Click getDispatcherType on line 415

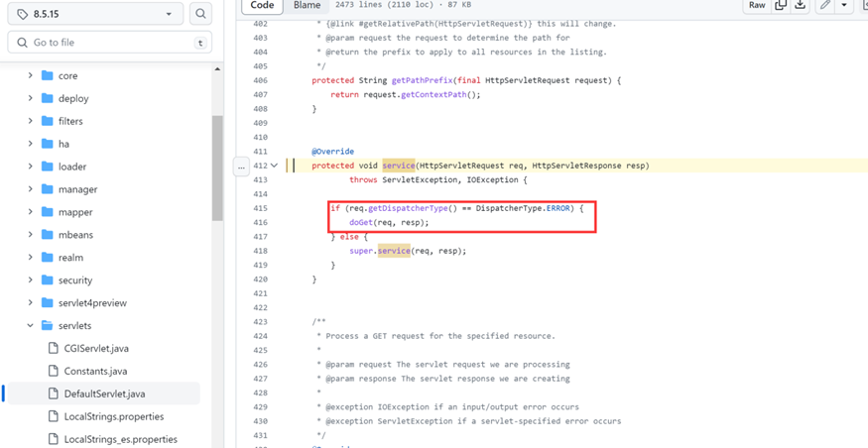pos(406,208)
